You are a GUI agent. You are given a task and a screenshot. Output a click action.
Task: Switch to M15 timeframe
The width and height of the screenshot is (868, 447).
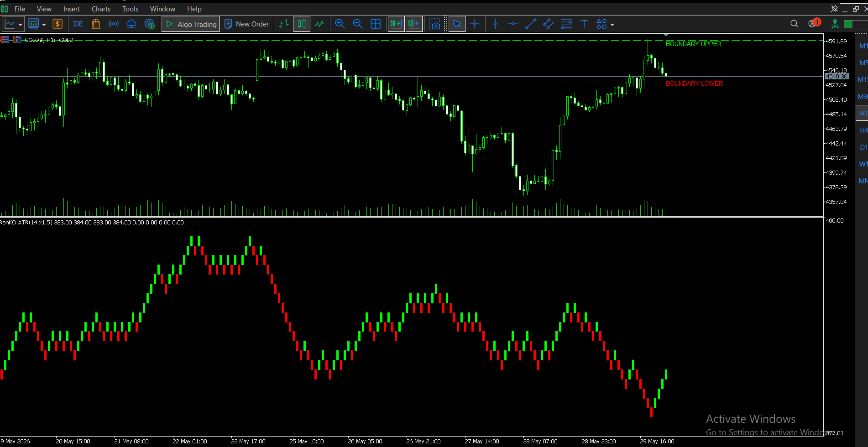863,80
